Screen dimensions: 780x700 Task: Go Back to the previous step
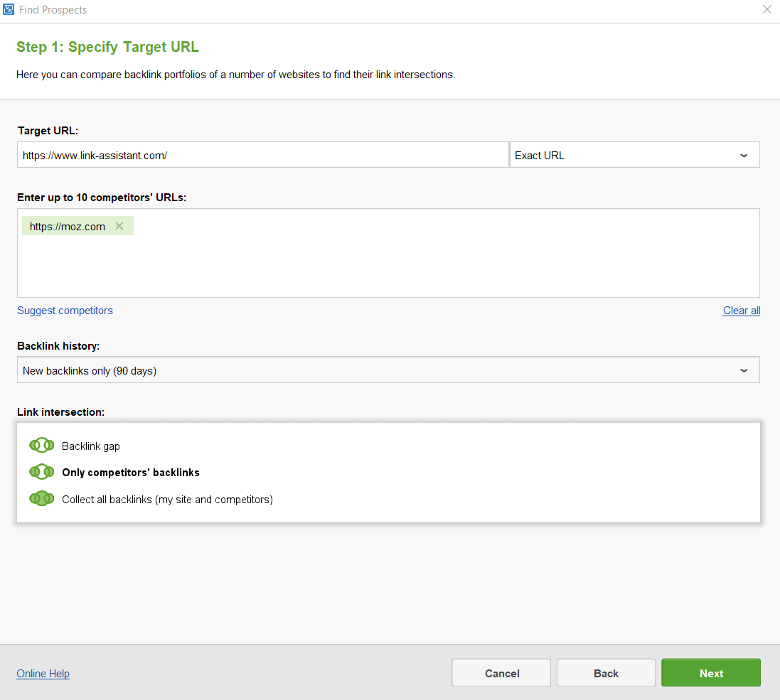[606, 673]
